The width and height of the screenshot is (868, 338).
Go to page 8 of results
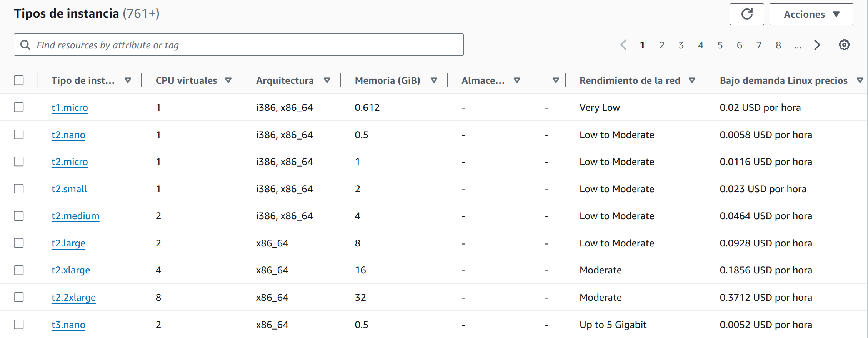[x=778, y=45]
